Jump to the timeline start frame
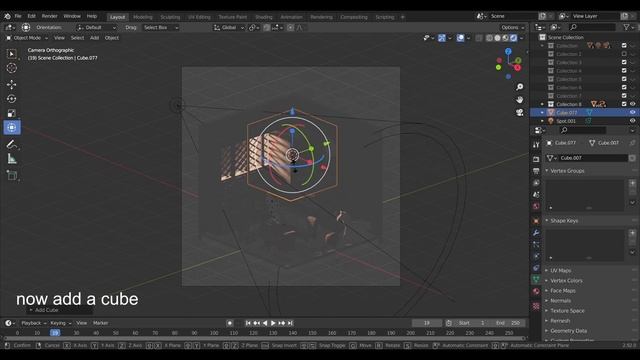This screenshot has width=640, height=360. pyautogui.click(x=248, y=323)
